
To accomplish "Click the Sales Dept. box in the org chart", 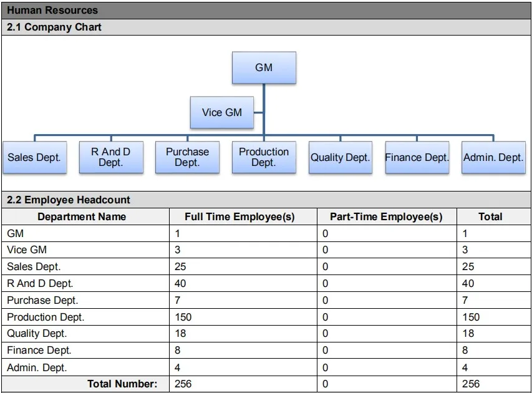I will coord(34,157).
